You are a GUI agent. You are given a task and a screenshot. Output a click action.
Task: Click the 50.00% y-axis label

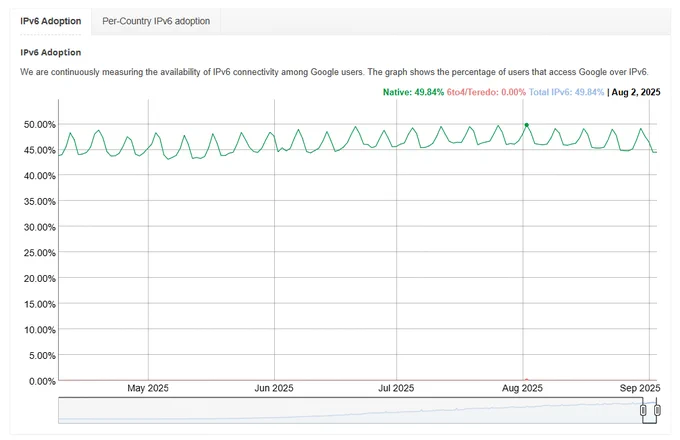39,125
